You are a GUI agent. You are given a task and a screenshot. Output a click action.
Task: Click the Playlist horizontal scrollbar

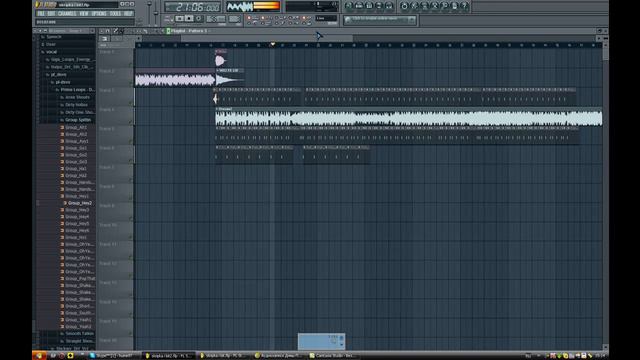(267, 38)
